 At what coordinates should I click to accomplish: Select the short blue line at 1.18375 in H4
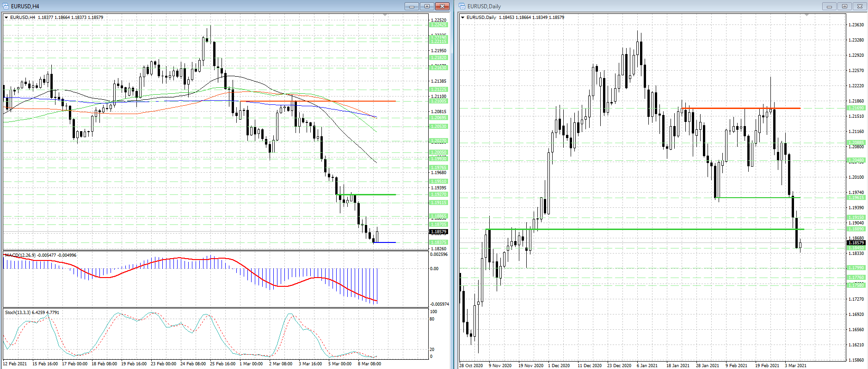[385, 242]
